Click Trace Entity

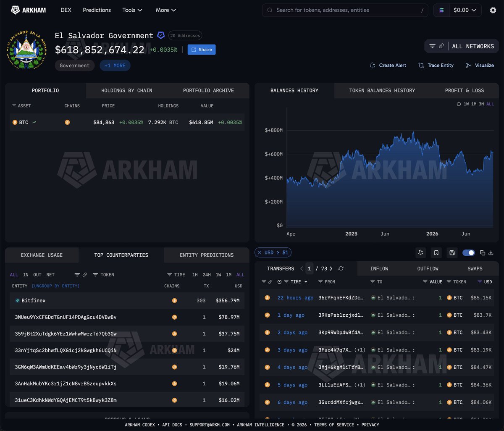coord(436,66)
